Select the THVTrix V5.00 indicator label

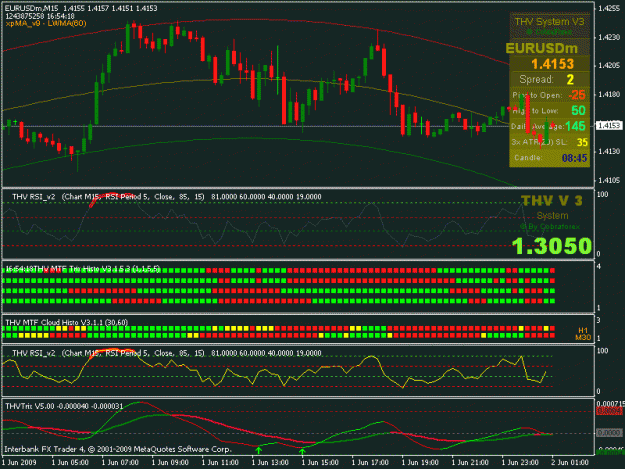[x=64, y=406]
